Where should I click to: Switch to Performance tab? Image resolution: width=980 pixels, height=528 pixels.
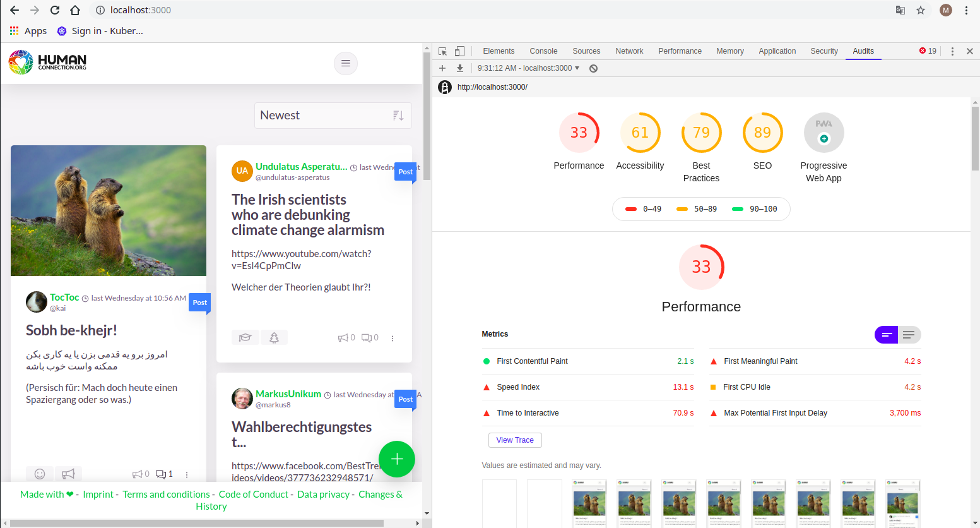pos(680,51)
